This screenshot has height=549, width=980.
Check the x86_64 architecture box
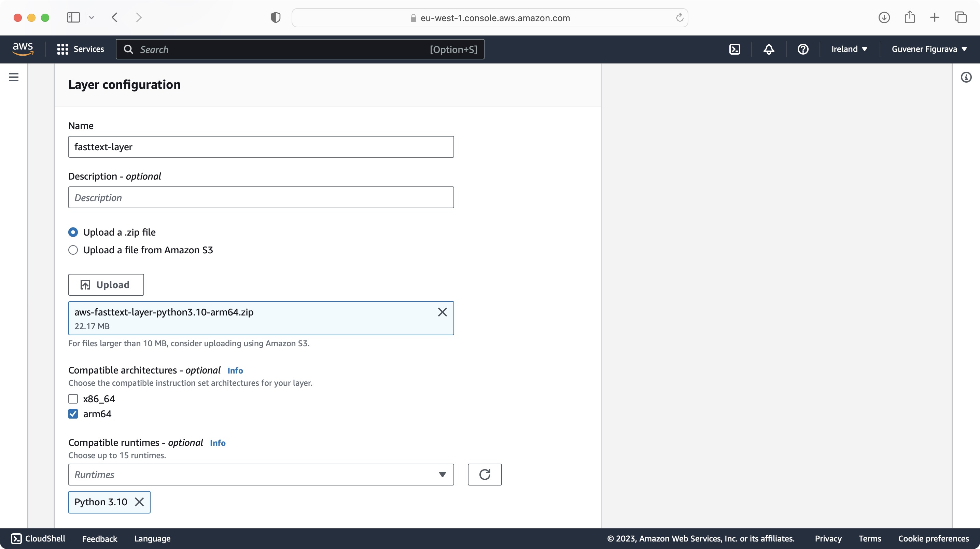(x=73, y=399)
